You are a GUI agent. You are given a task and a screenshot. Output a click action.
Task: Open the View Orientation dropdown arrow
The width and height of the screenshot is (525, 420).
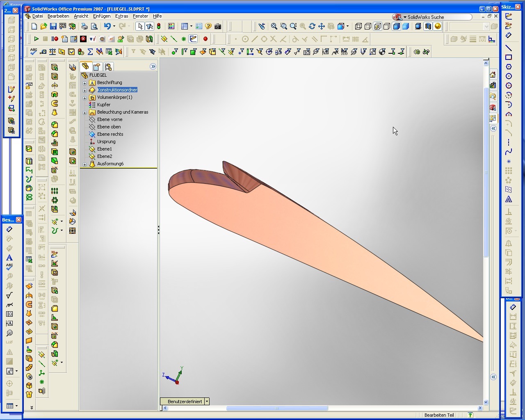pos(347,26)
